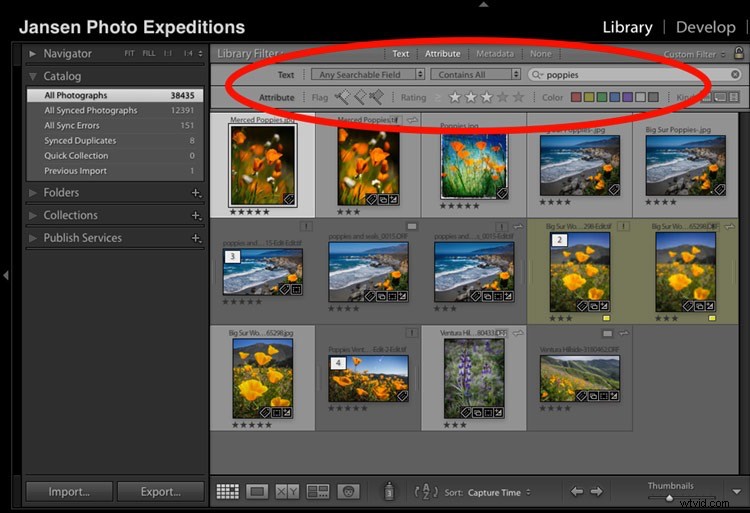This screenshot has height=513, width=750.
Task: Click the Import button
Action: pos(69,491)
